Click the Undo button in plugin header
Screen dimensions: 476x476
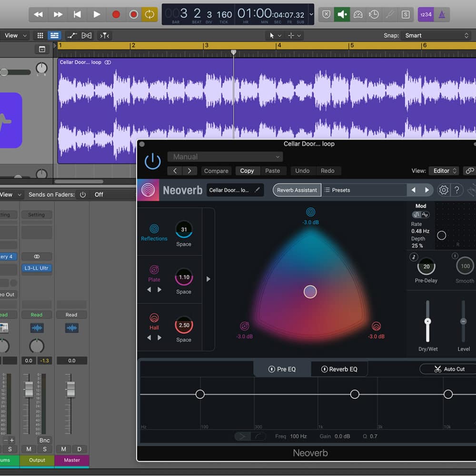click(x=302, y=170)
